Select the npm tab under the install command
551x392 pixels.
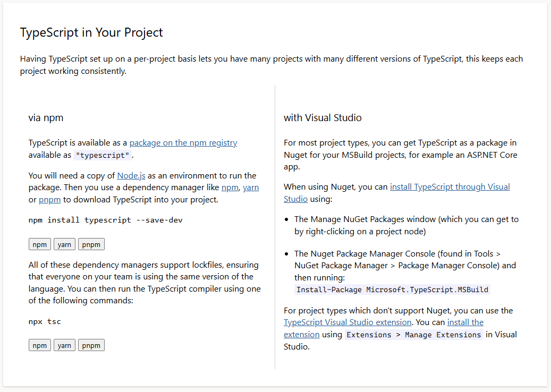coord(39,244)
